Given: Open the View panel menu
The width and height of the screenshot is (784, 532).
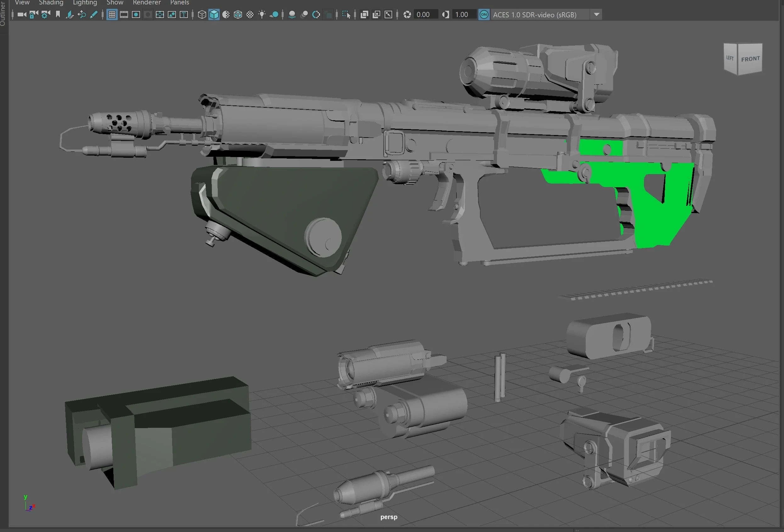Looking at the screenshot, I should (22, 3).
